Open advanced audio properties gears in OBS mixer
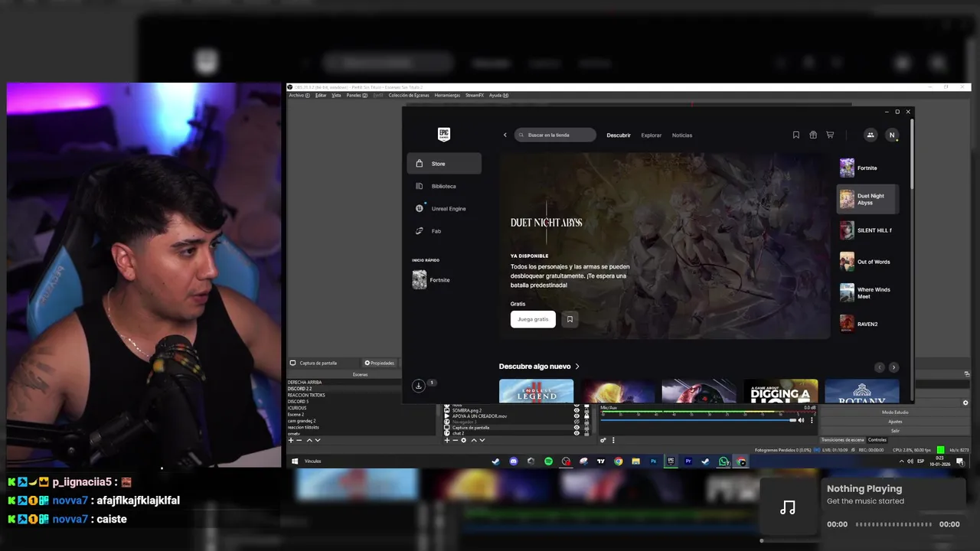Image resolution: width=980 pixels, height=551 pixels. [x=603, y=440]
